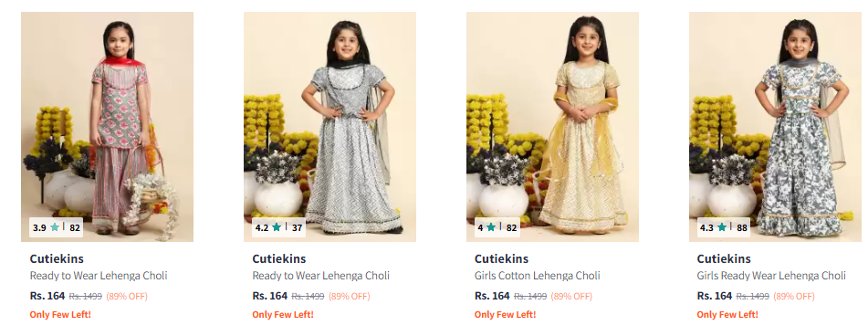
Task: Click the 89% OFF label on the grey lehenga
Action: coord(350,296)
